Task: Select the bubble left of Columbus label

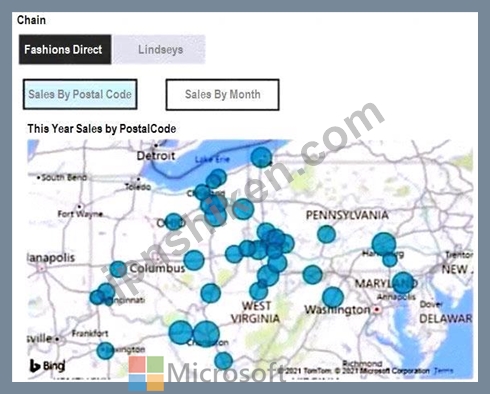Action: (118, 269)
